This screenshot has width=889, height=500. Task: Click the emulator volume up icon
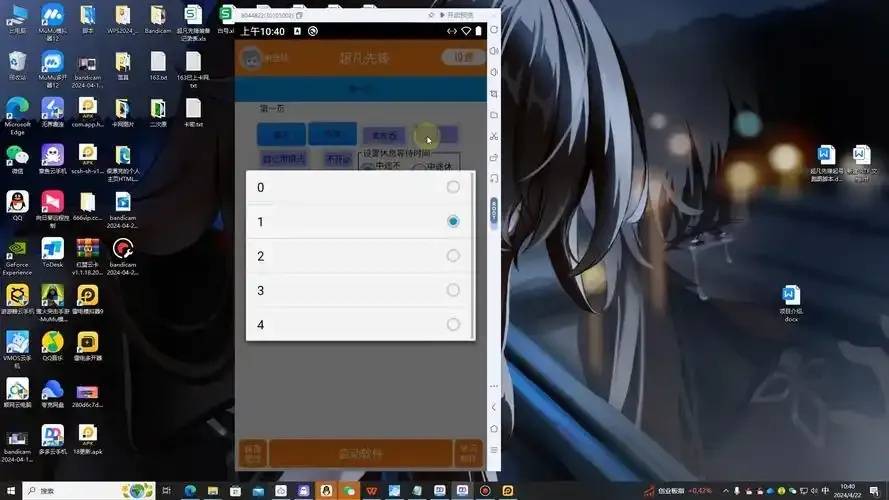pyautogui.click(x=494, y=51)
